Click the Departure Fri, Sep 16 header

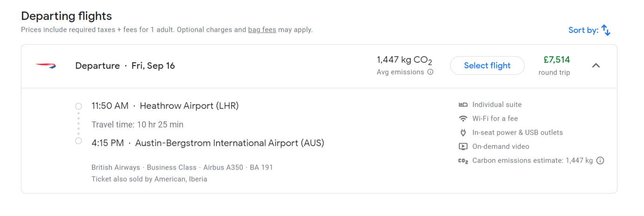[x=125, y=66]
